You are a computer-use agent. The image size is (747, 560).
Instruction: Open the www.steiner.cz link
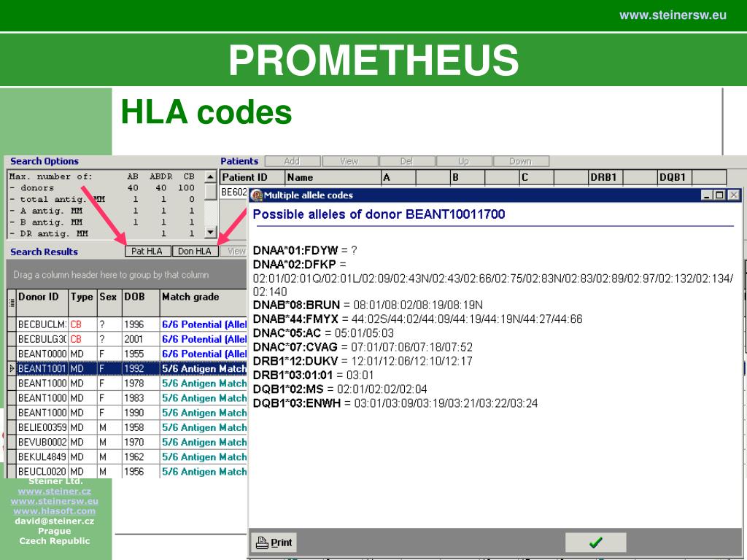pos(54,491)
